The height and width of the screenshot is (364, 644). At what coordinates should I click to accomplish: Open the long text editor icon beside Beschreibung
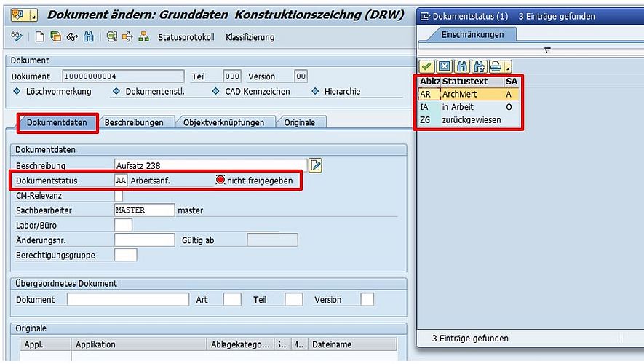coord(316,165)
